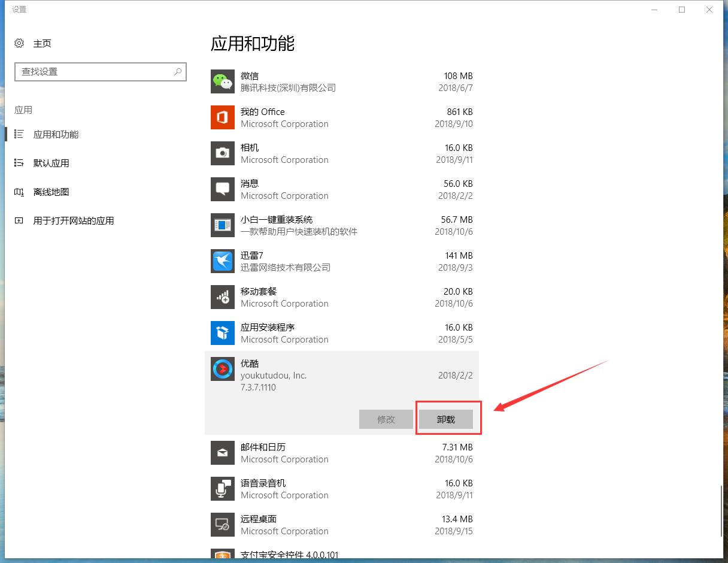Click the disabled 修改 button
The height and width of the screenshot is (563, 728).
coord(386,419)
